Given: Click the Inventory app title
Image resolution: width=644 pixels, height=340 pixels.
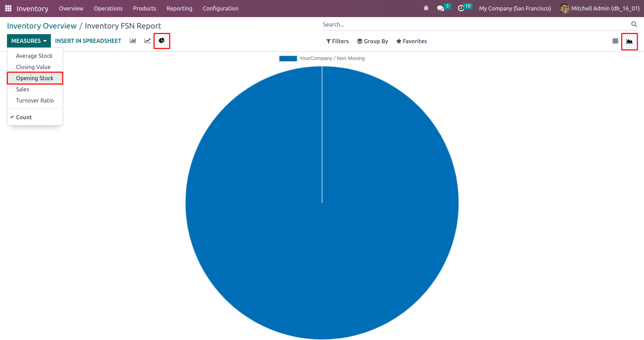Looking at the screenshot, I should click(x=32, y=8).
